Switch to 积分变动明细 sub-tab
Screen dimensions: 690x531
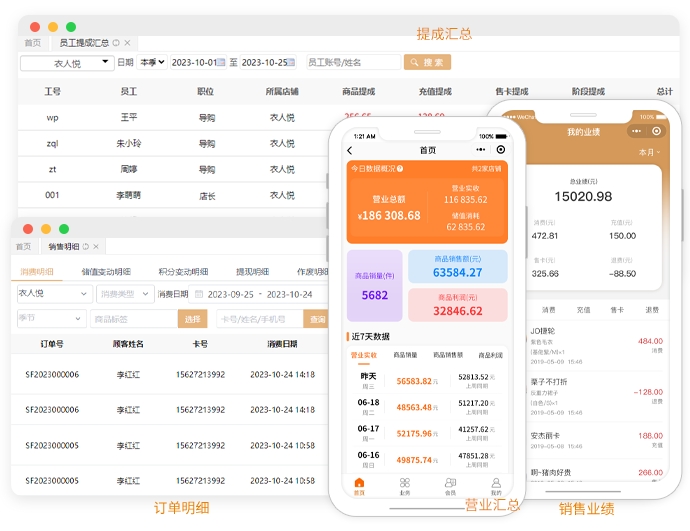pos(184,271)
